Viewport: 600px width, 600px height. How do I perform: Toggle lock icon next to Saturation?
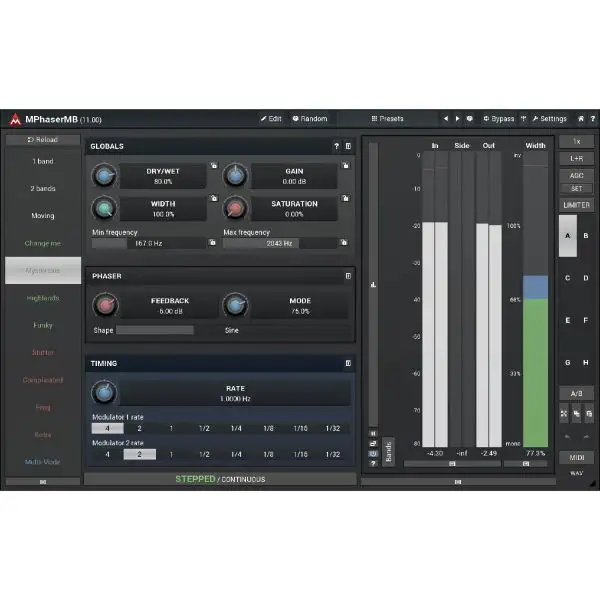pos(346,198)
